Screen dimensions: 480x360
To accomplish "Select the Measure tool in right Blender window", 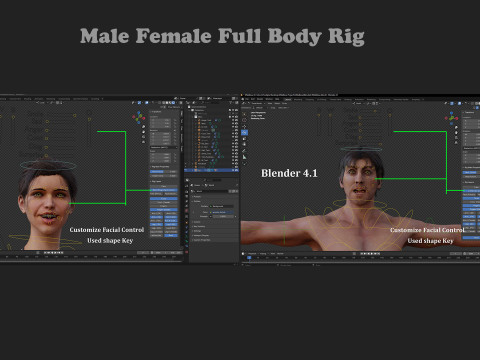I will coord(244,157).
